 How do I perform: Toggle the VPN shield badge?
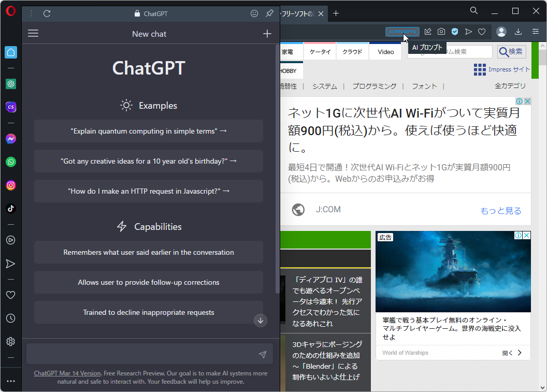click(x=454, y=32)
